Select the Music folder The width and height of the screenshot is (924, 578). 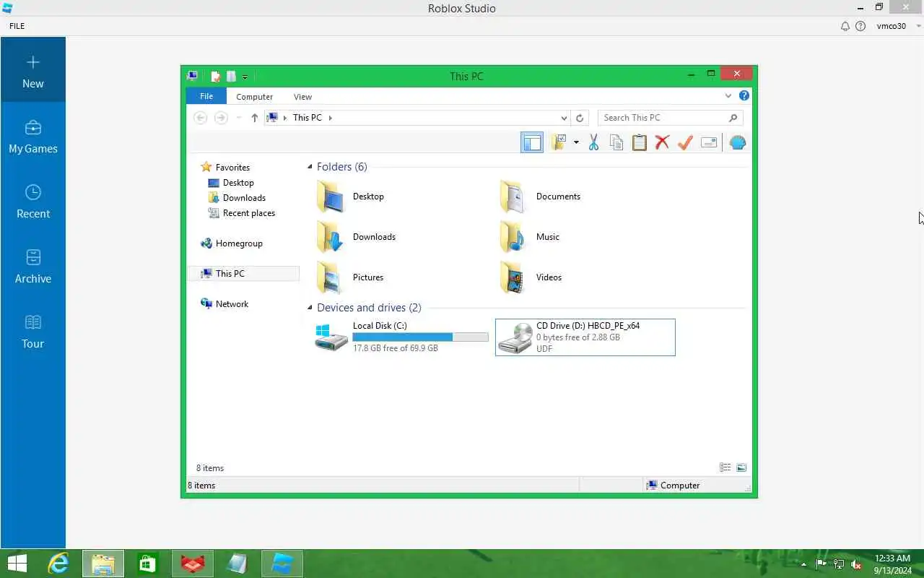[x=529, y=237]
